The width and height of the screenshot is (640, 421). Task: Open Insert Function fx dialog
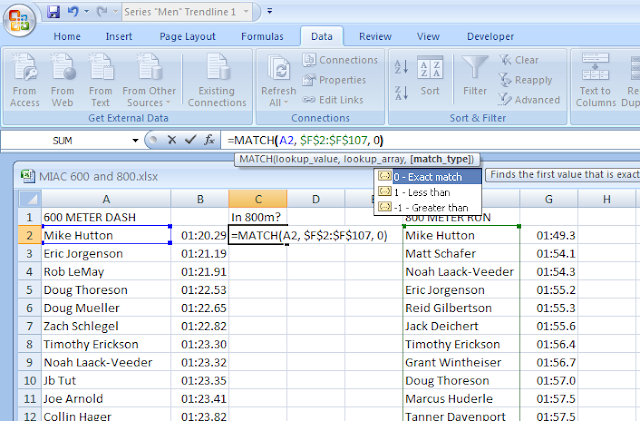pyautogui.click(x=209, y=140)
